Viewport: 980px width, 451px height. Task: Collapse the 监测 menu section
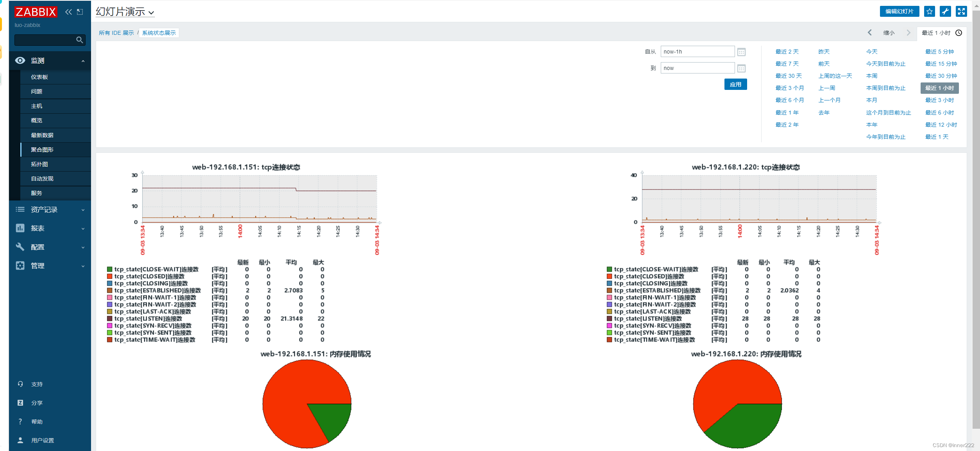pos(83,61)
